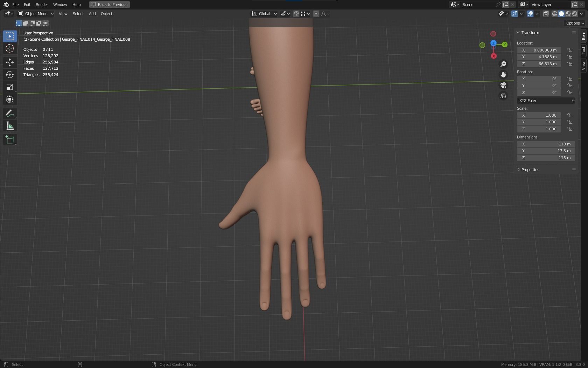
Task: Select rendered viewport shading
Action: [x=575, y=14]
